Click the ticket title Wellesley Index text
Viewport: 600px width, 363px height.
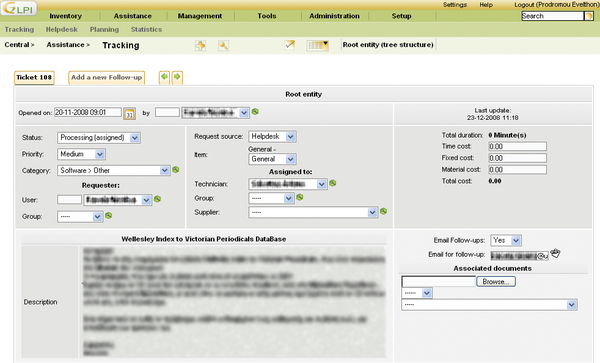pos(204,239)
